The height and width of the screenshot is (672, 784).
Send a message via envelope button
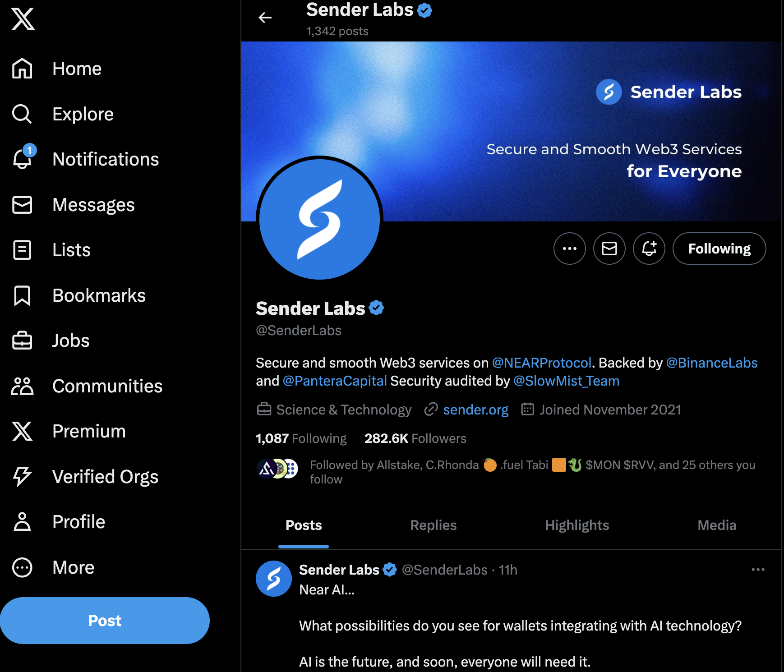pyautogui.click(x=609, y=249)
